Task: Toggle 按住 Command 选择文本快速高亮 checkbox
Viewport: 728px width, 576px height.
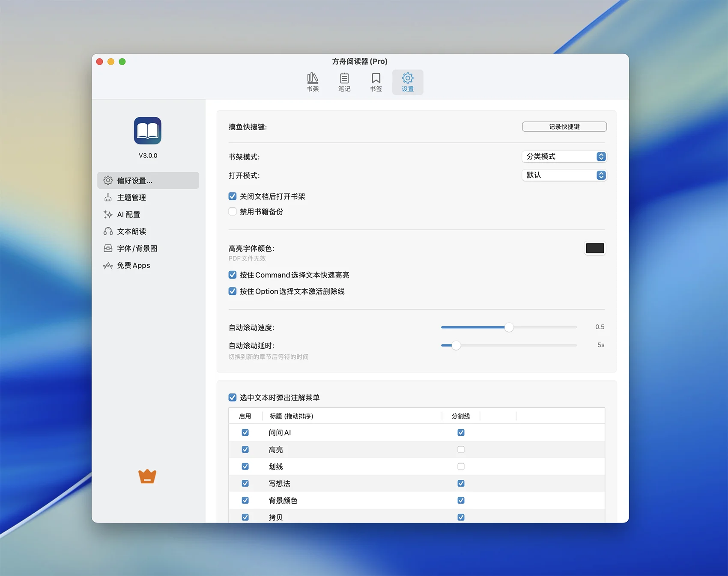Action: [233, 275]
